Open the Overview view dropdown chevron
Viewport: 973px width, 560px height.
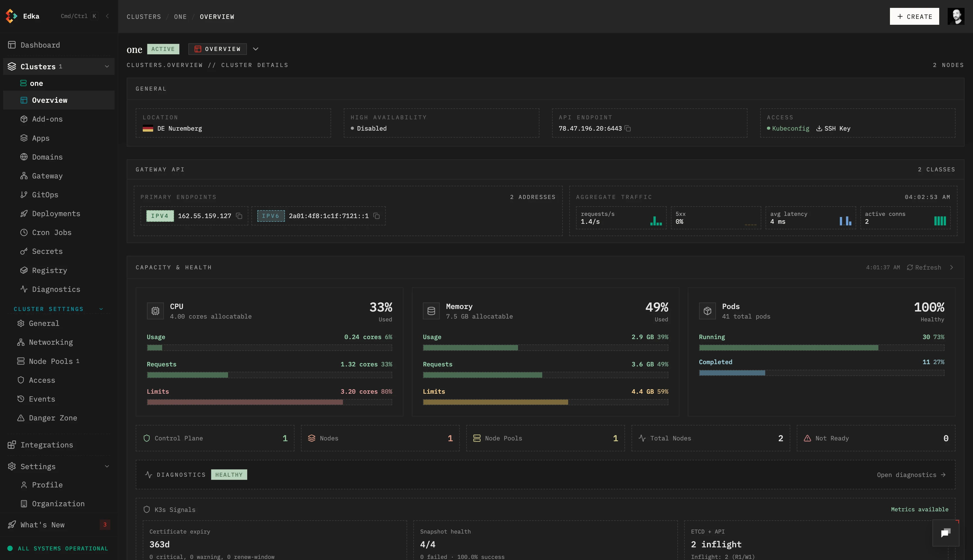(255, 49)
